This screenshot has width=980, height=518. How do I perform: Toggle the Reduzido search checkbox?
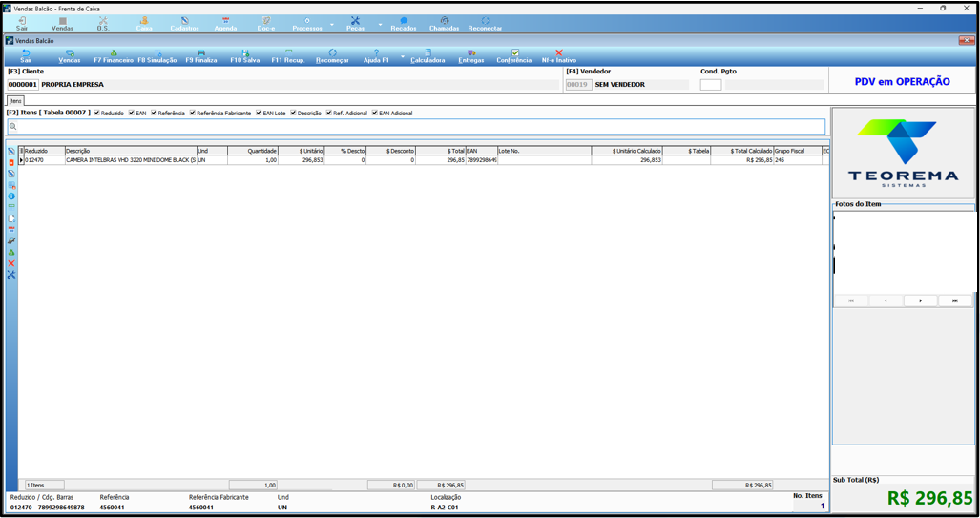(97, 114)
